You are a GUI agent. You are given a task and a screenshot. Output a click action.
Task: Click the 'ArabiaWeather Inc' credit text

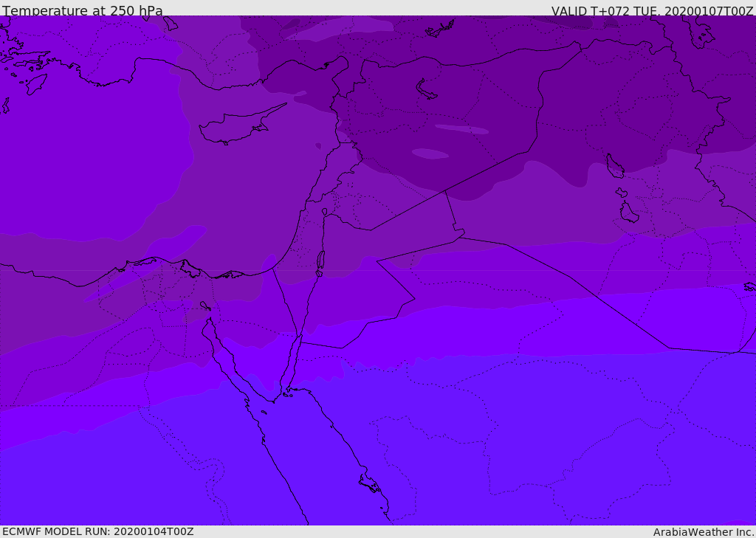703,532
